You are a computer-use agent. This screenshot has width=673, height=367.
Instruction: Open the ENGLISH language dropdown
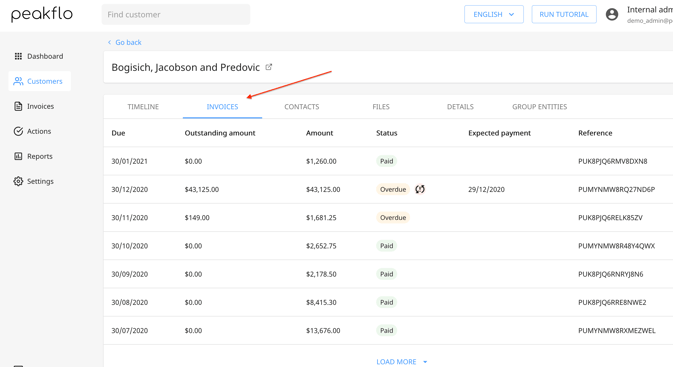(x=494, y=15)
